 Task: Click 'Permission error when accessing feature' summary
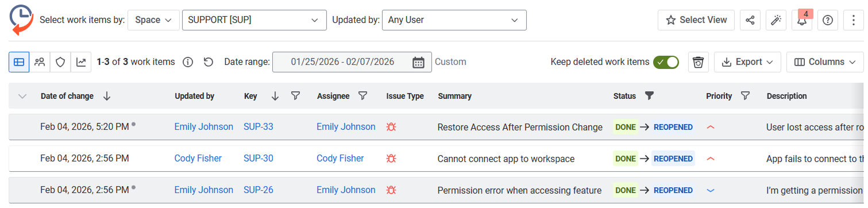click(519, 190)
